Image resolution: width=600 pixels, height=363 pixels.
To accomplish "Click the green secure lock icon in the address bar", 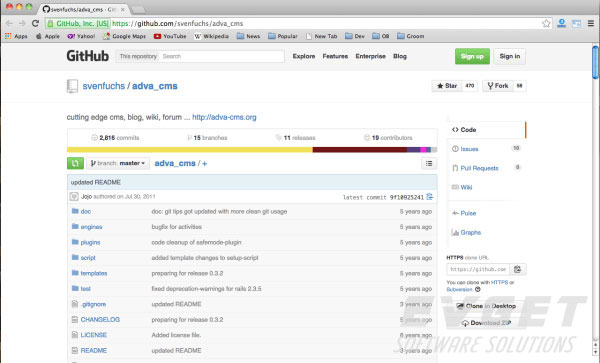I will coord(50,23).
